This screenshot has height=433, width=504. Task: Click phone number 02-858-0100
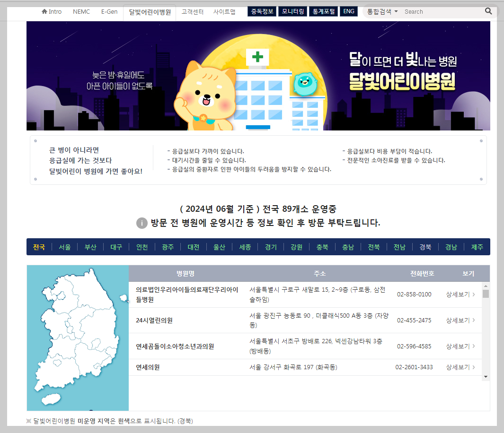(414, 294)
